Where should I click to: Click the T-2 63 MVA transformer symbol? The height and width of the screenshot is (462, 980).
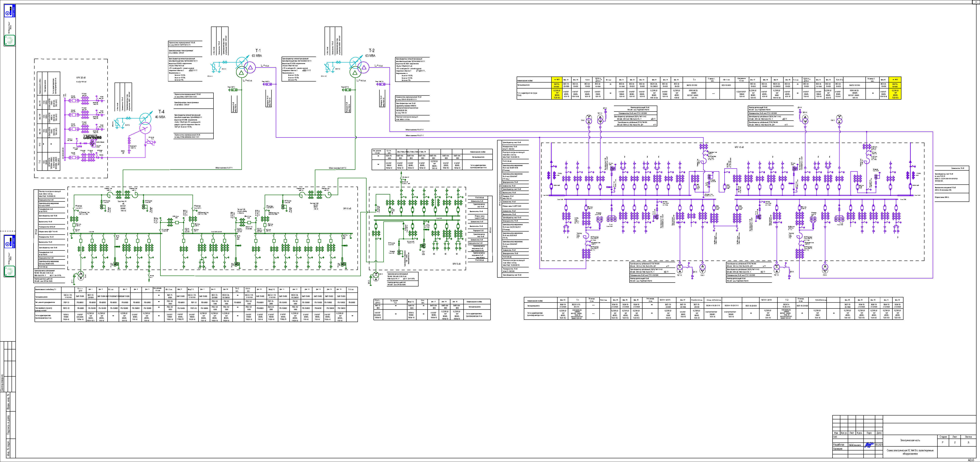358,67
